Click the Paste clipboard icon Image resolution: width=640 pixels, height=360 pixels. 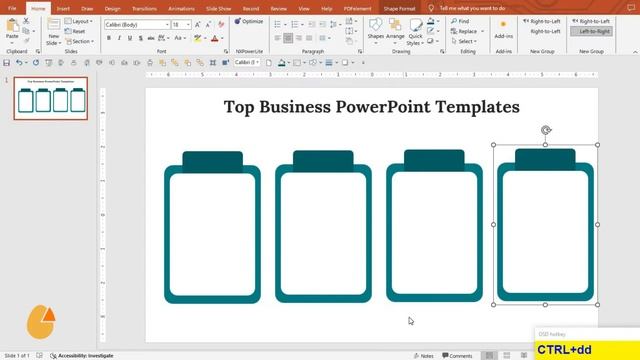(12, 26)
